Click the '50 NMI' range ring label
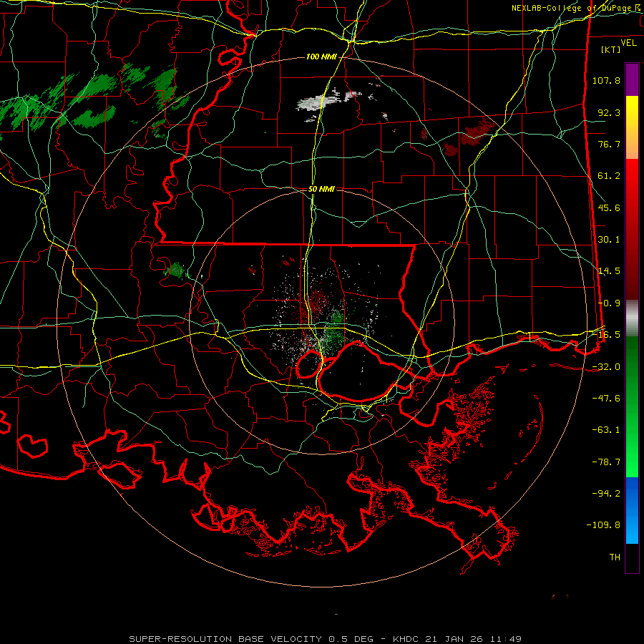 pos(321,190)
